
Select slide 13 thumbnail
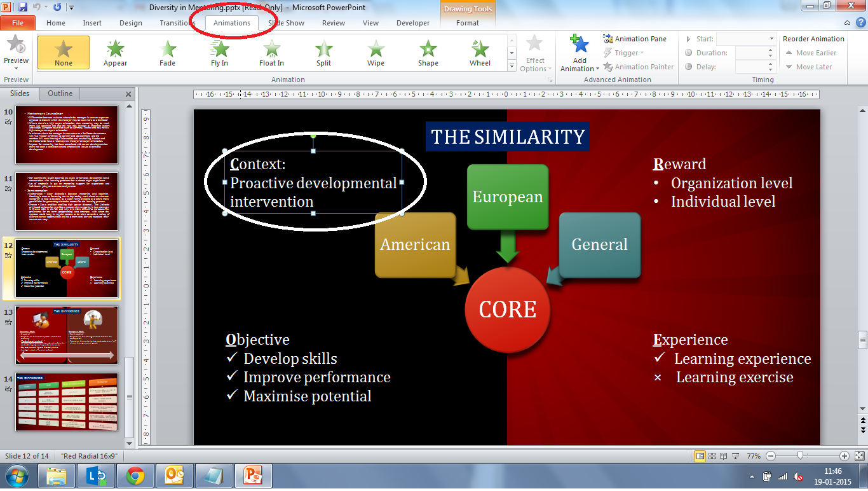67,335
